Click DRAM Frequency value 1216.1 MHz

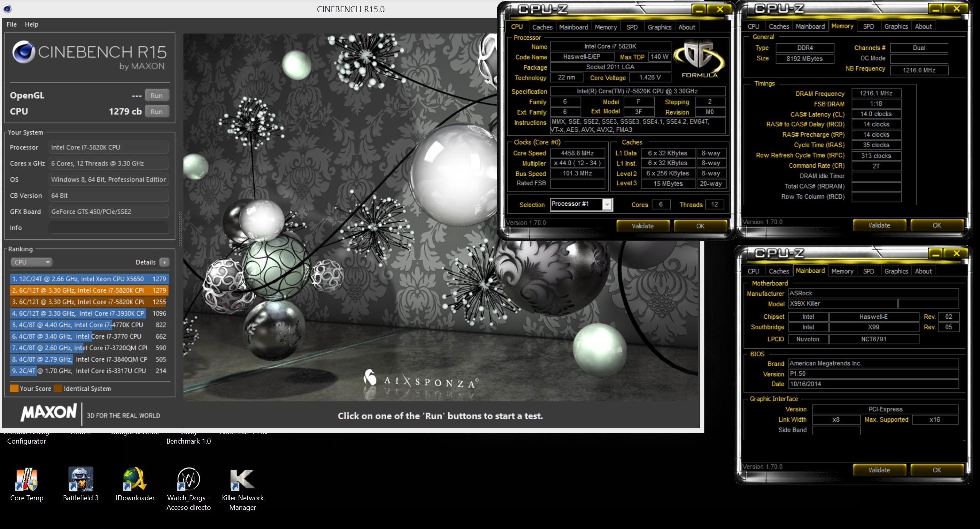876,93
